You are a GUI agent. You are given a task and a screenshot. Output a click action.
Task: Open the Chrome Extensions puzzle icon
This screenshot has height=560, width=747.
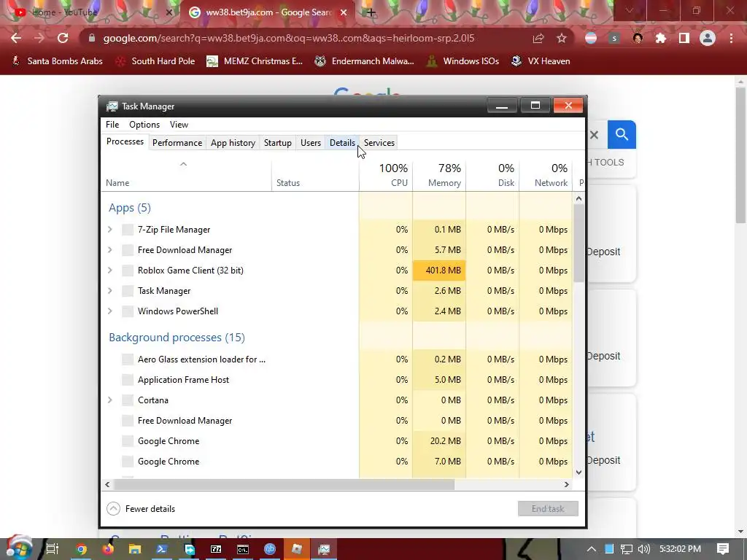(661, 38)
